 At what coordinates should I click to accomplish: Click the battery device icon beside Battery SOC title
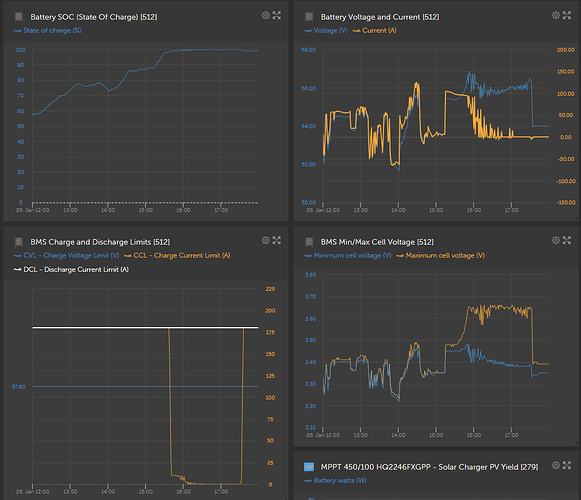(x=19, y=17)
